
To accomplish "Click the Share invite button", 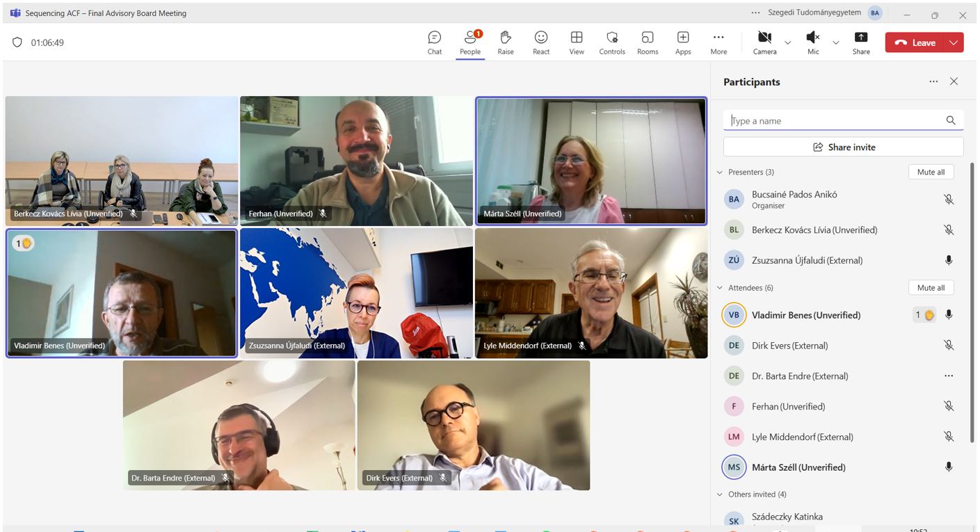I will [843, 147].
